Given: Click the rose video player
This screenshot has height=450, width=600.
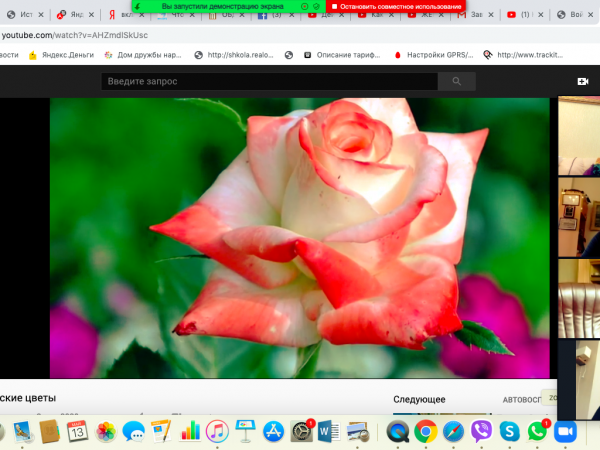Looking at the screenshot, I should [x=300, y=237].
